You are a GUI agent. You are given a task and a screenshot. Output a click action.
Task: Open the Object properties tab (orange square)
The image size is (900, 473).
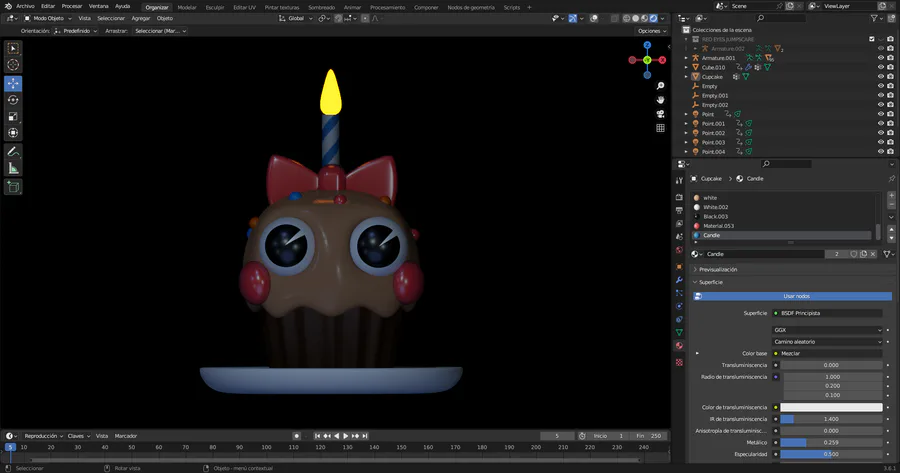(x=680, y=267)
